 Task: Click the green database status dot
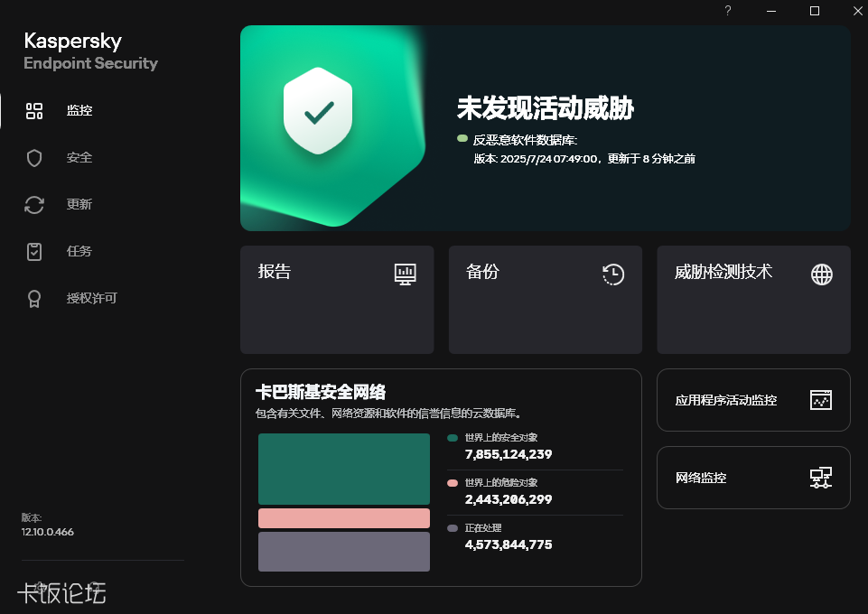point(462,138)
